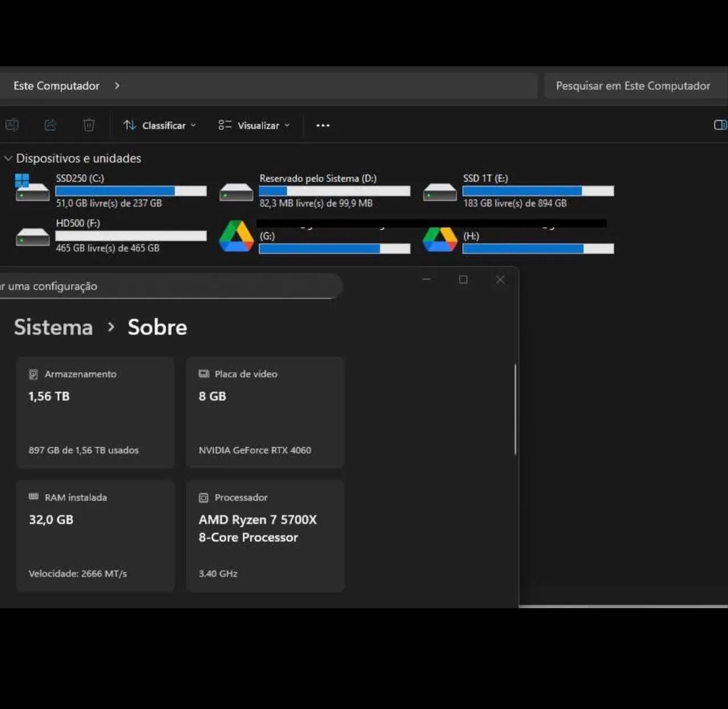Click the settings search configuração field
Viewport: 728px width, 709px height.
point(171,286)
